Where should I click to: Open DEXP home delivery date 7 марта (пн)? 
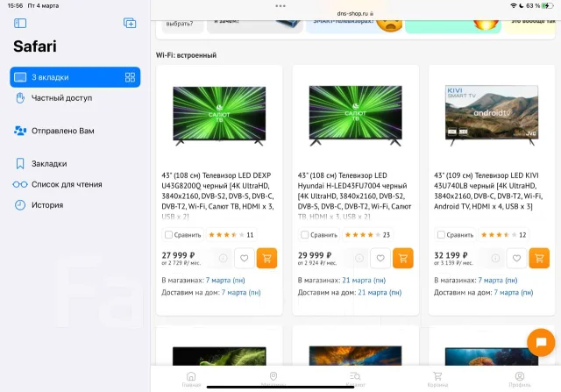(241, 293)
